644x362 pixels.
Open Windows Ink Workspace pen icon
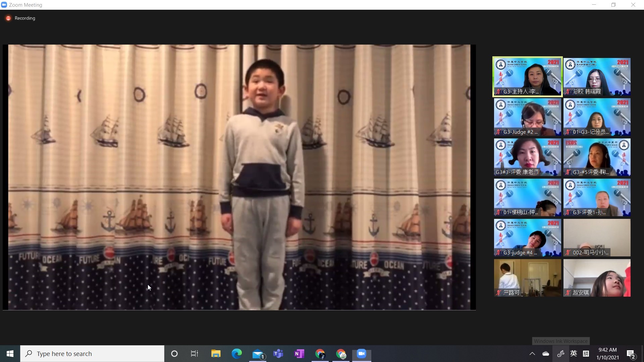tap(560, 354)
